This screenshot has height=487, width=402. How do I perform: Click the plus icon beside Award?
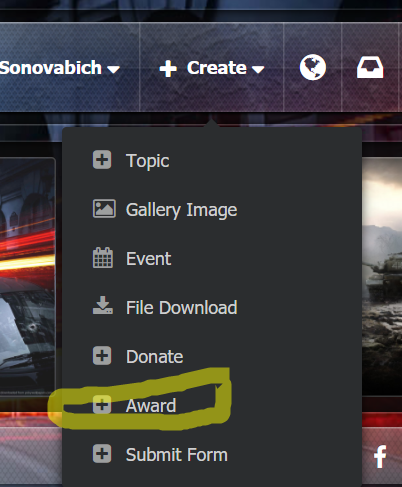102,405
